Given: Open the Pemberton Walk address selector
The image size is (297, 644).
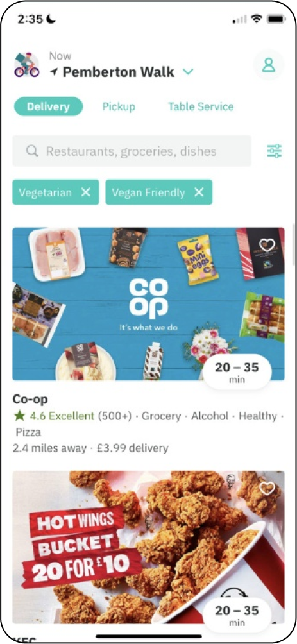Looking at the screenshot, I should coord(118,72).
